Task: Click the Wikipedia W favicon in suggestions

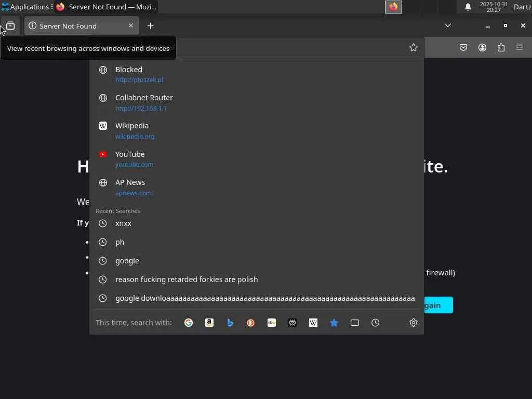Action: pos(103,126)
